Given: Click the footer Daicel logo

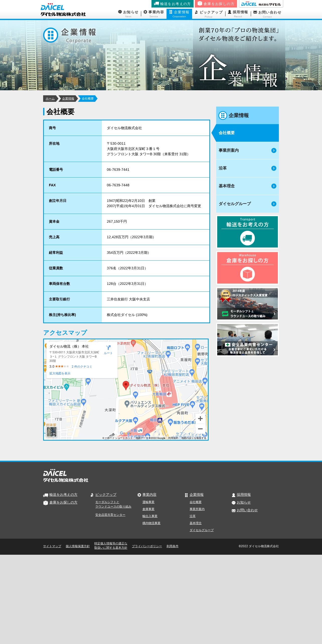Looking at the screenshot, I should [66, 475].
